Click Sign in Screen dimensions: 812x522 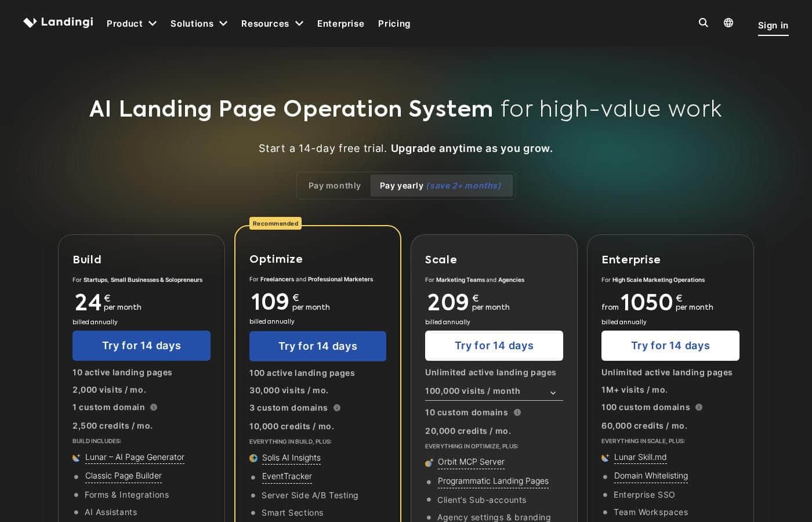(x=773, y=26)
